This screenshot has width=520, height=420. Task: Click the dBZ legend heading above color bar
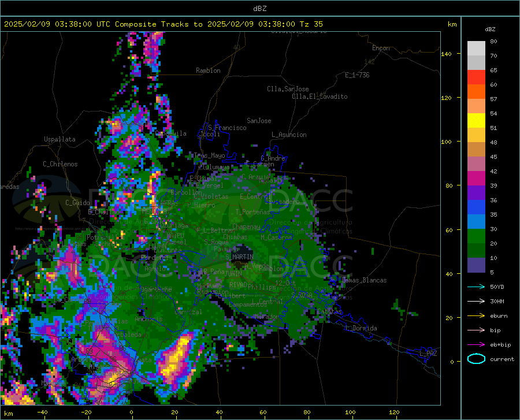pos(490,29)
